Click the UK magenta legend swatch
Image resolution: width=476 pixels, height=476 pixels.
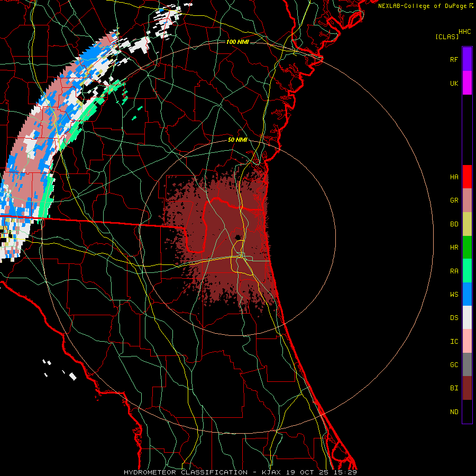467,83
